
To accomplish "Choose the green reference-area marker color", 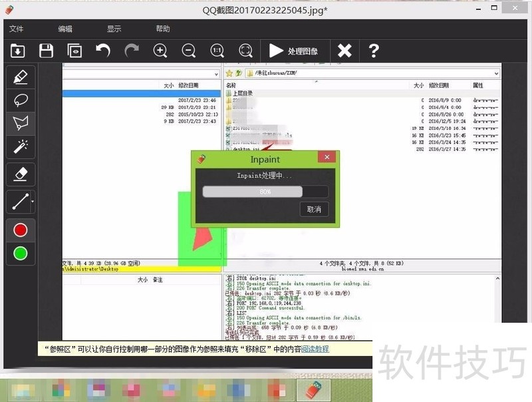I will [21, 254].
